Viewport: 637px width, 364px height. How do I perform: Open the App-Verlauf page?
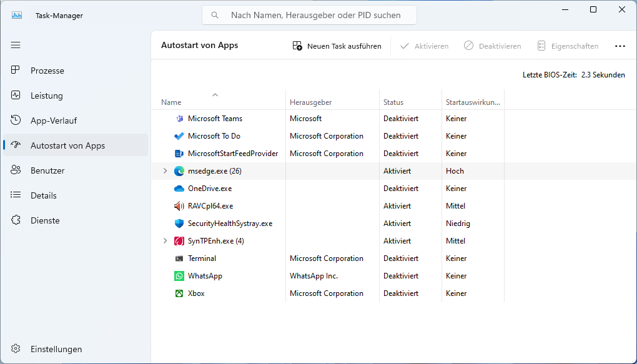(75, 121)
